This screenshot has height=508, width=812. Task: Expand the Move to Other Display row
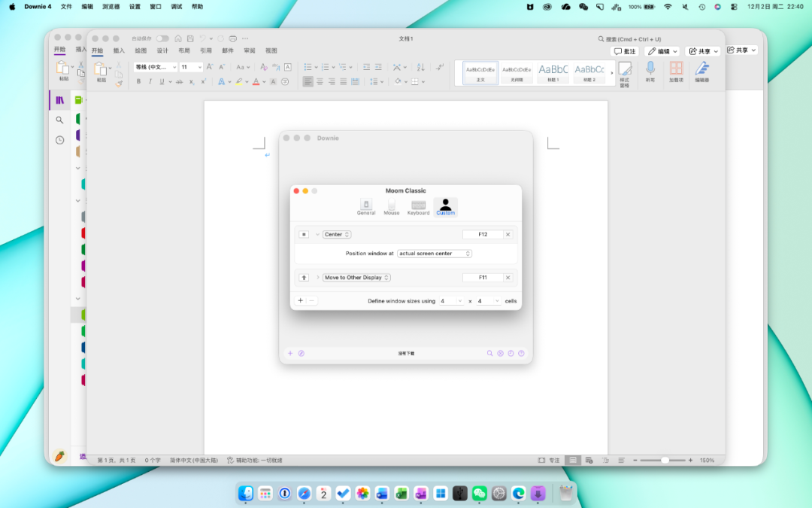(317, 278)
